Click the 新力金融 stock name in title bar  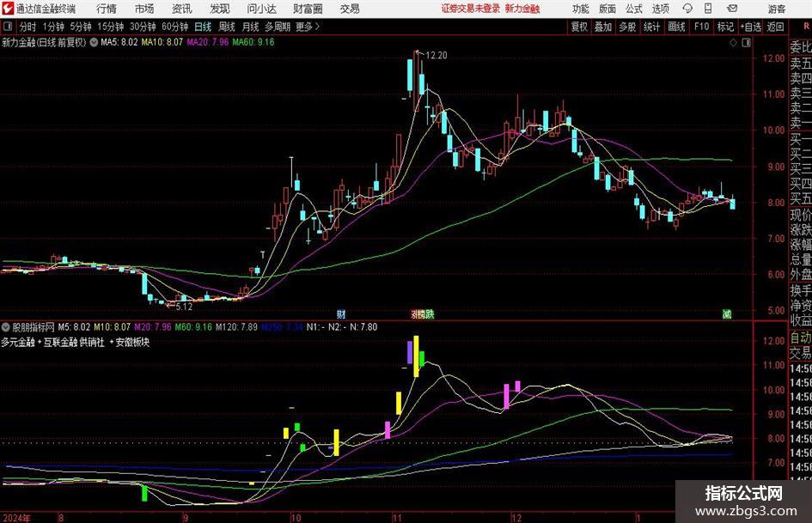click(522, 9)
